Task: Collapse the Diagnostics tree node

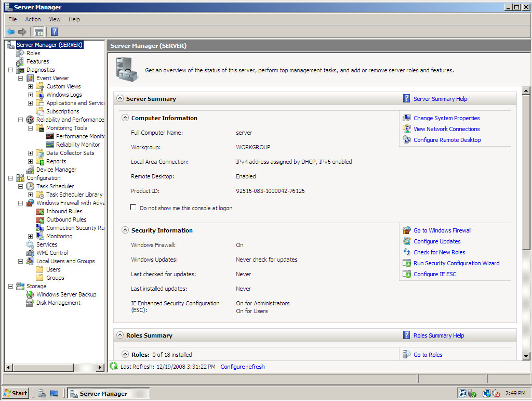Action: pos(10,70)
